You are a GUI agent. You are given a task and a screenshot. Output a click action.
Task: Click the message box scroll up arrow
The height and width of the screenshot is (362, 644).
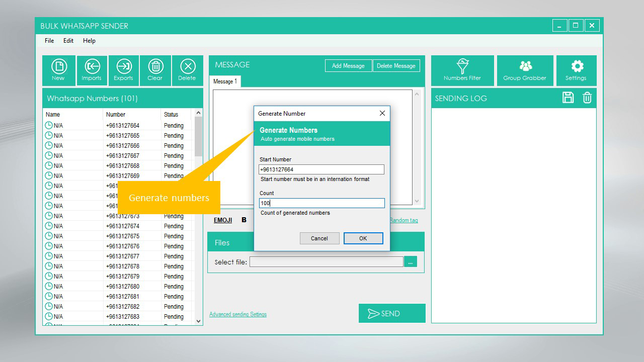coord(417,94)
